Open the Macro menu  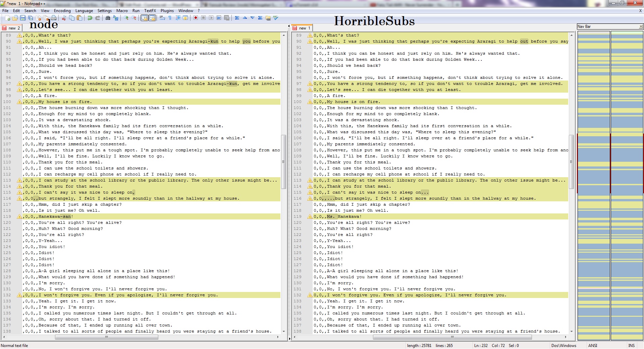click(122, 11)
